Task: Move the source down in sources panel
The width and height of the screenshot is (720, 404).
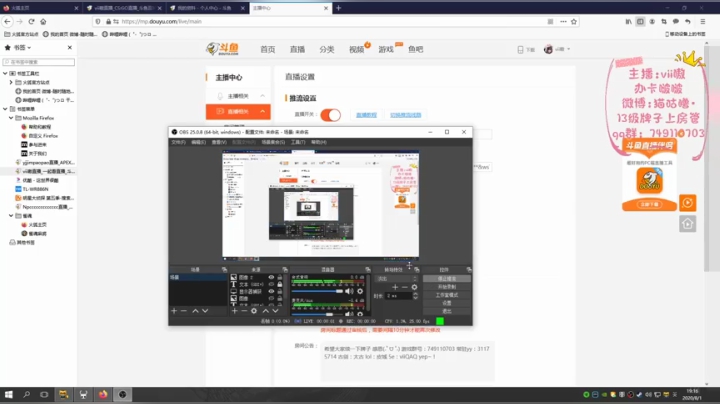Action: [x=275, y=311]
